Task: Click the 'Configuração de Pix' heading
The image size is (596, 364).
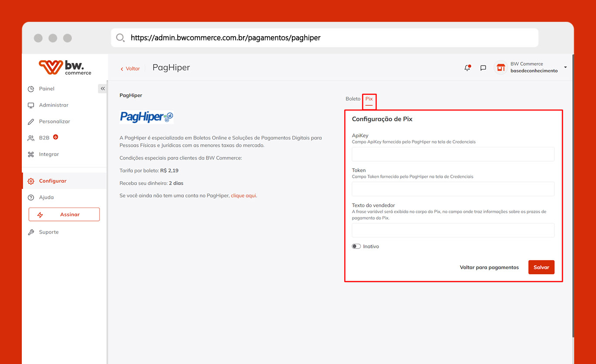Action: click(x=382, y=119)
